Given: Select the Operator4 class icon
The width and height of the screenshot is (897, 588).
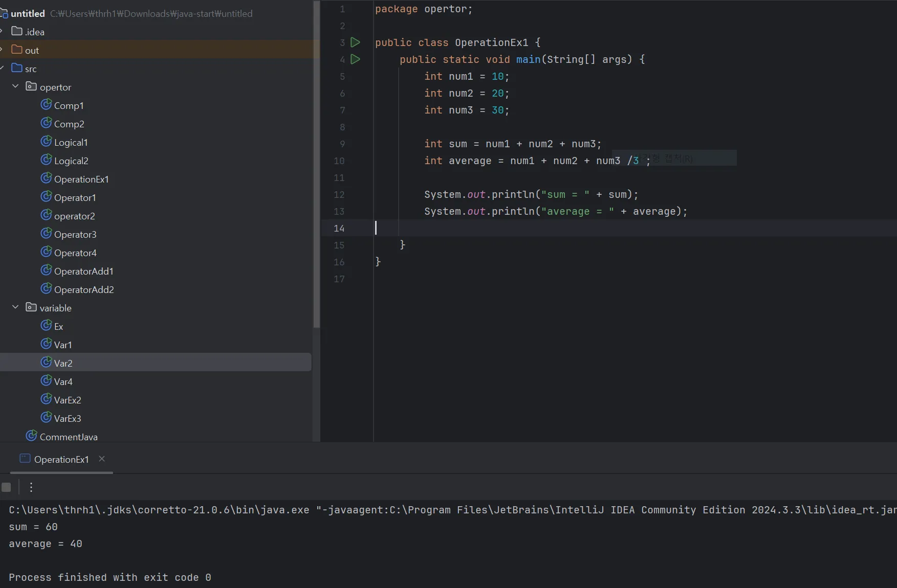Looking at the screenshot, I should (x=46, y=252).
